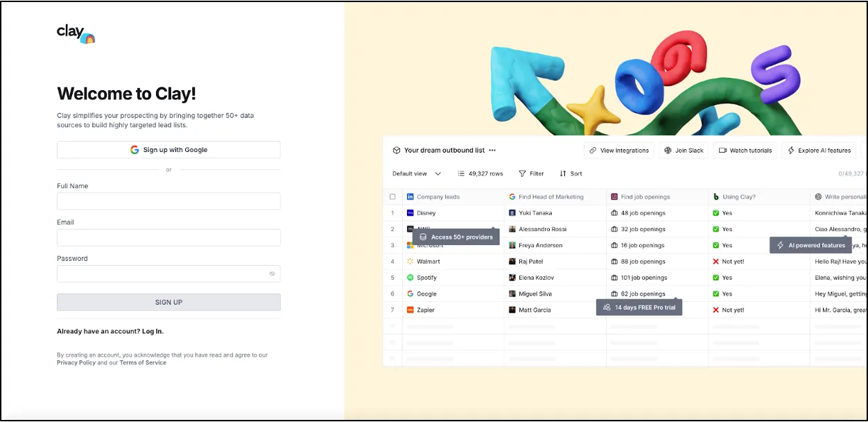Focus the Email input field
Viewport: 868px width, 422px height.
pyautogui.click(x=168, y=237)
